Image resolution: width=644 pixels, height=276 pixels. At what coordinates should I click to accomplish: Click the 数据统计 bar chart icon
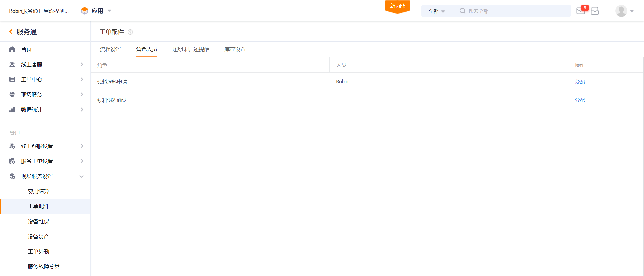click(x=12, y=109)
